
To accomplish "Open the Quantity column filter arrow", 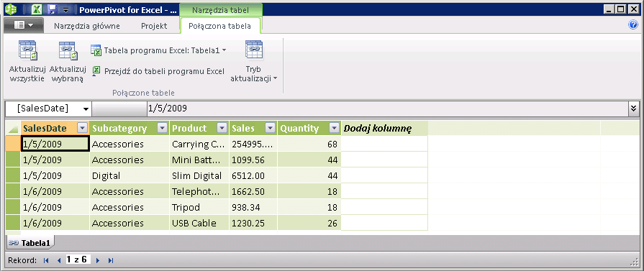I will pos(335,128).
